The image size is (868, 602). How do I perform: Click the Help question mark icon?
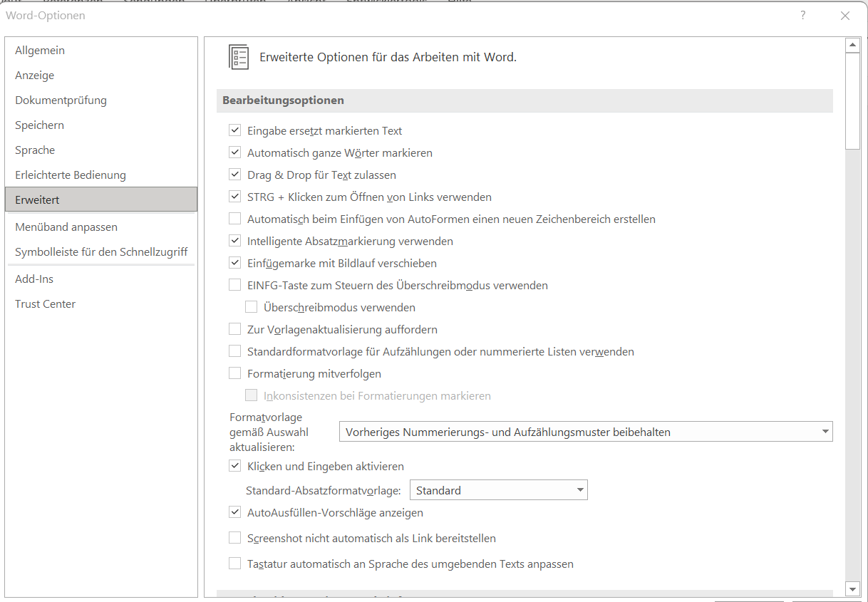(803, 16)
